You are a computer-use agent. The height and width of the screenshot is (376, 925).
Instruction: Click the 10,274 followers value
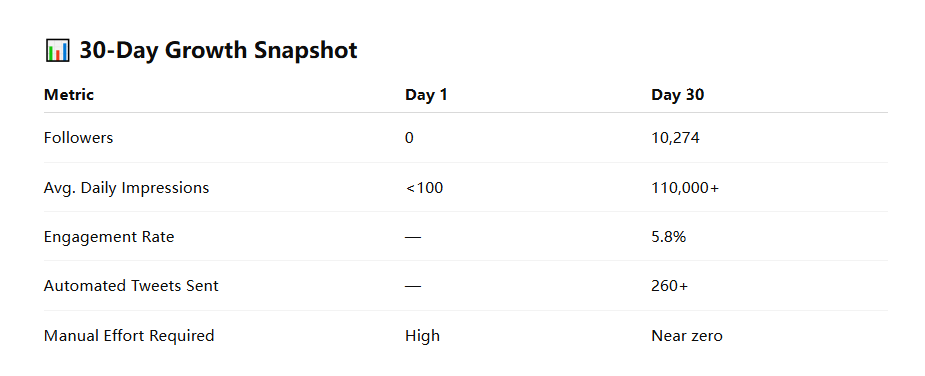coord(675,138)
